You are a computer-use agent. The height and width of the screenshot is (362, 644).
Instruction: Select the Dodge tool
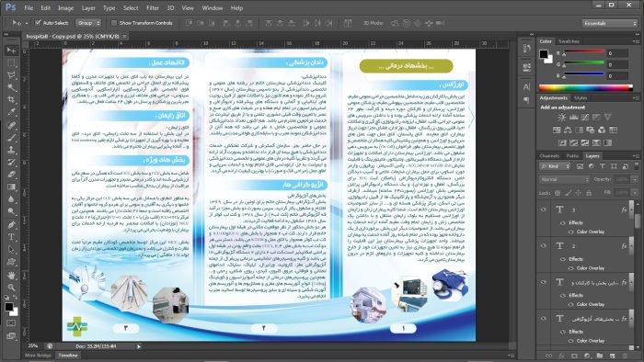point(11,211)
